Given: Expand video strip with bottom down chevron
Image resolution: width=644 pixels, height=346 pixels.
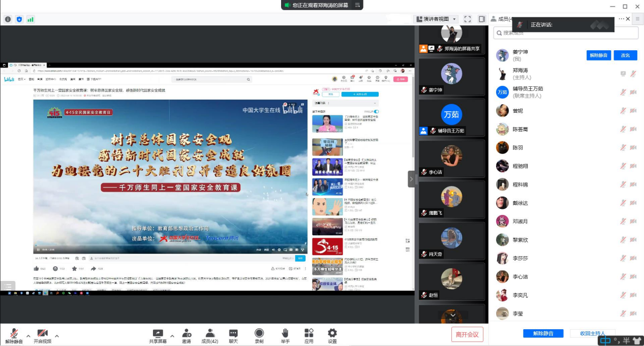Looking at the screenshot, I should coord(452,315).
